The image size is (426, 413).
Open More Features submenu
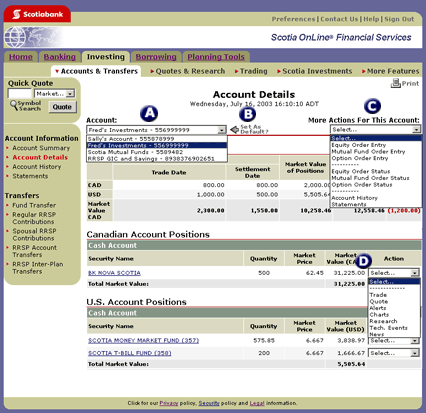[x=391, y=71]
